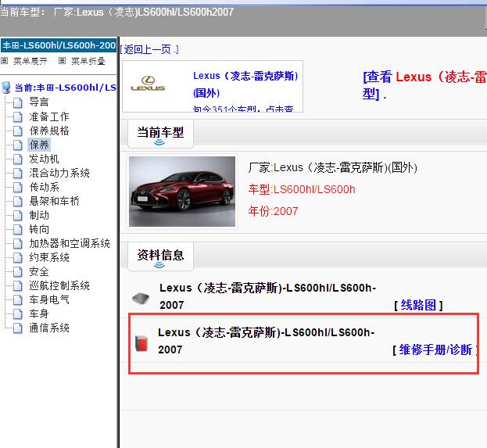This screenshot has height=448, width=487.
Task: Click the page icon beside 混合动力系统
Action: [x=18, y=173]
